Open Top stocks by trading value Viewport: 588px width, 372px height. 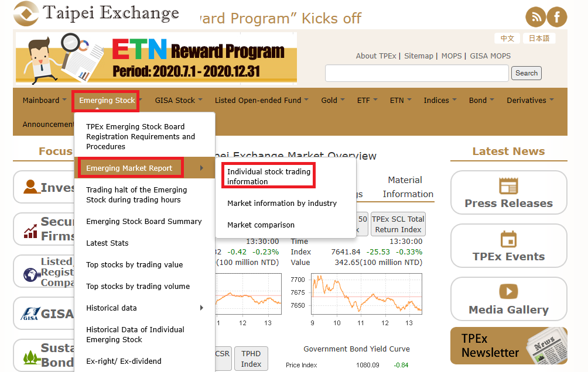point(135,265)
